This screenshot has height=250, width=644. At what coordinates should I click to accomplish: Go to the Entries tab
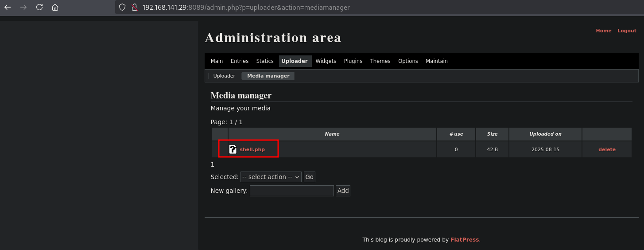coord(240,61)
